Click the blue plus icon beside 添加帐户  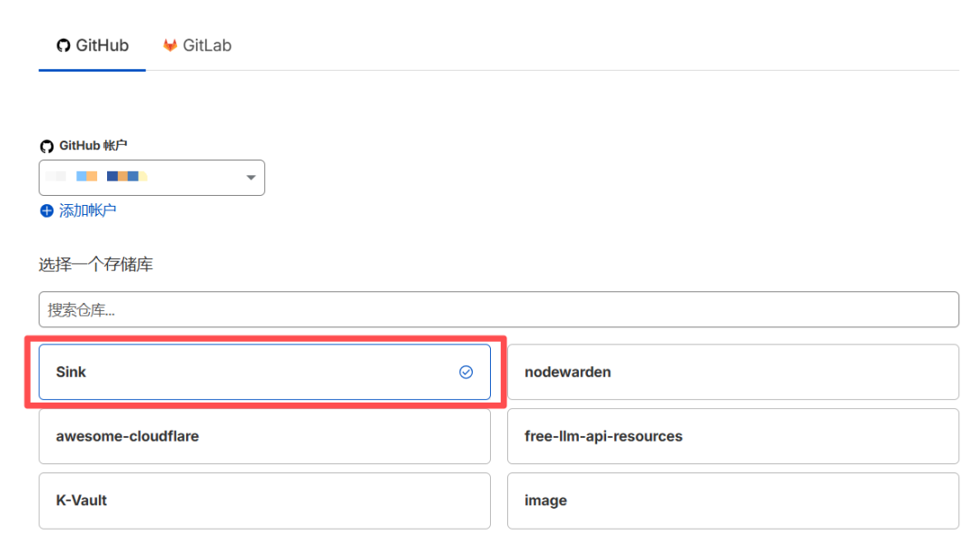tap(47, 211)
